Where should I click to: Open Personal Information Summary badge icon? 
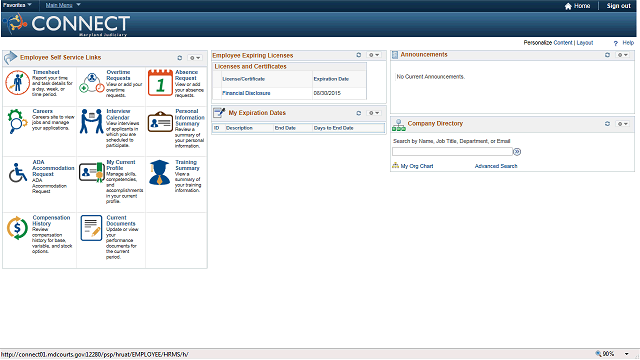[160, 122]
